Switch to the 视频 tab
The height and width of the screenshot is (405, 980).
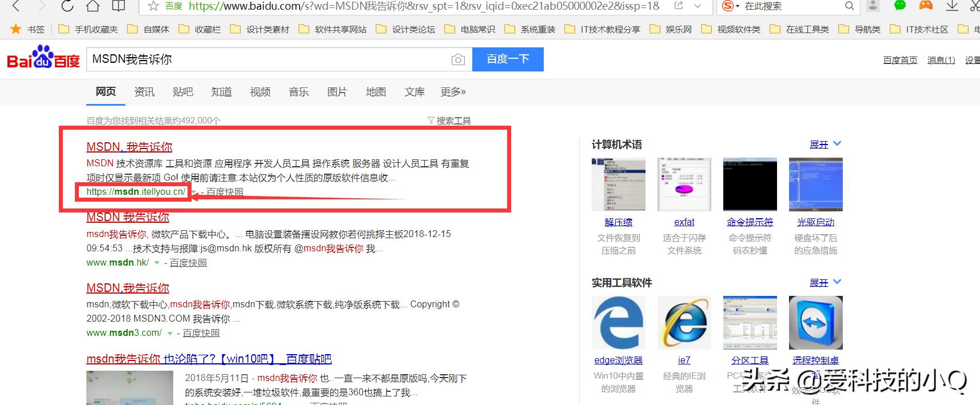[260, 92]
